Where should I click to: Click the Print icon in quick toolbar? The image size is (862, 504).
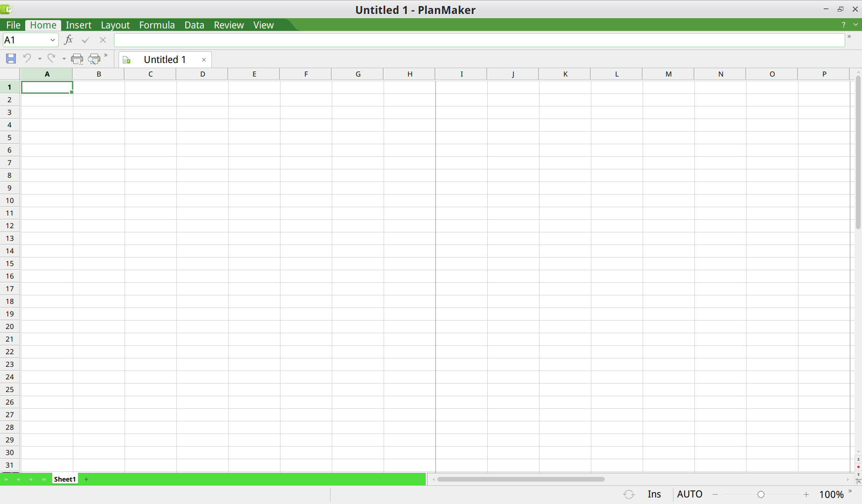(77, 59)
